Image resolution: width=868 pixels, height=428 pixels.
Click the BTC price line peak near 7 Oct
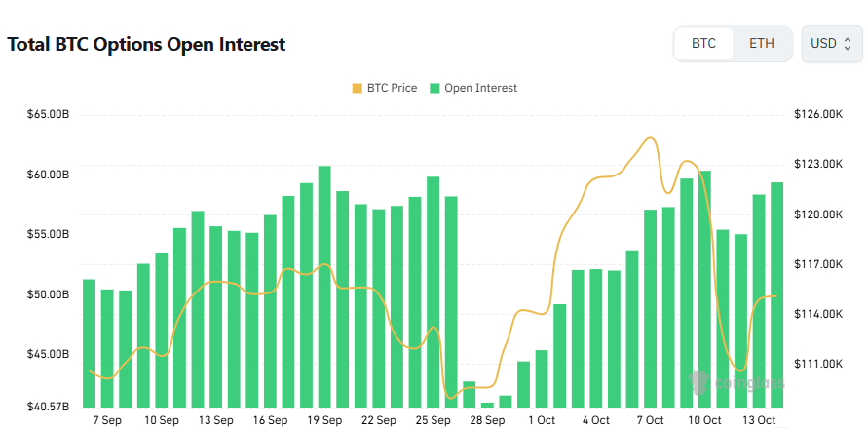click(x=650, y=138)
